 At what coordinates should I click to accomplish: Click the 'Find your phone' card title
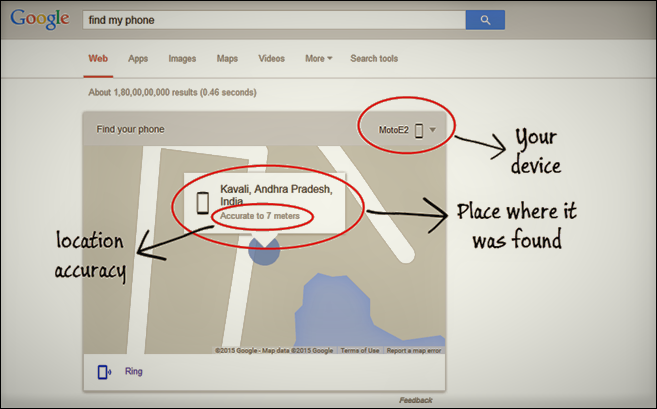(x=130, y=129)
